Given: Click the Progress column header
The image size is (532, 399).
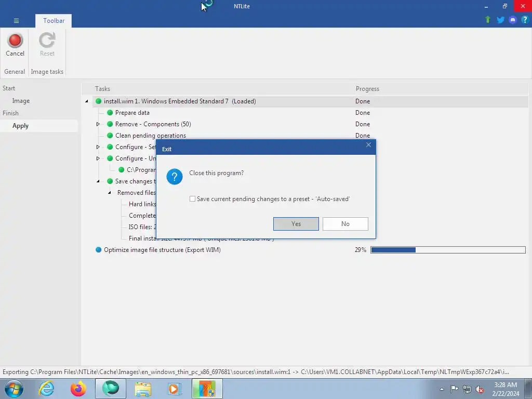Looking at the screenshot, I should point(367,89).
